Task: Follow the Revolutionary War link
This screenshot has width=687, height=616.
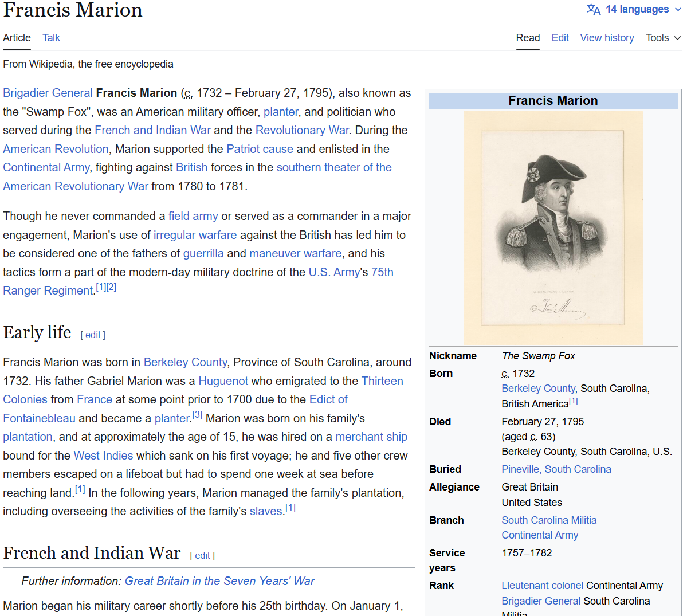Action: (x=303, y=131)
